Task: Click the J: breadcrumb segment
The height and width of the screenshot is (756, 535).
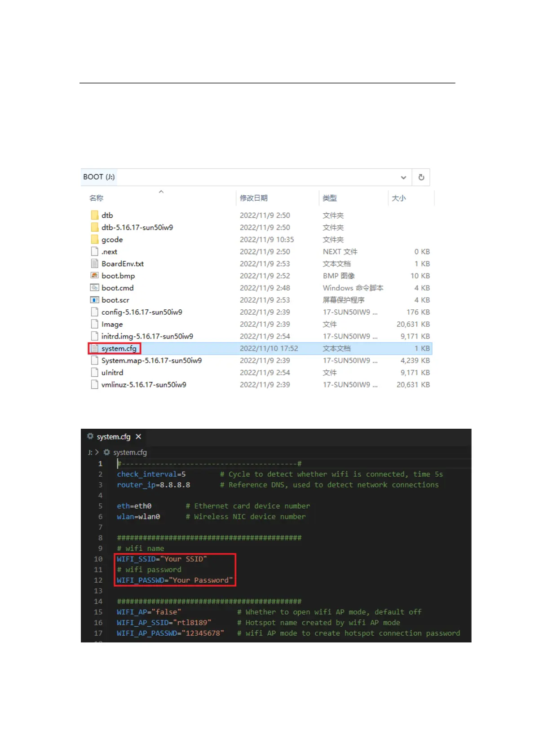Action: click(x=90, y=453)
